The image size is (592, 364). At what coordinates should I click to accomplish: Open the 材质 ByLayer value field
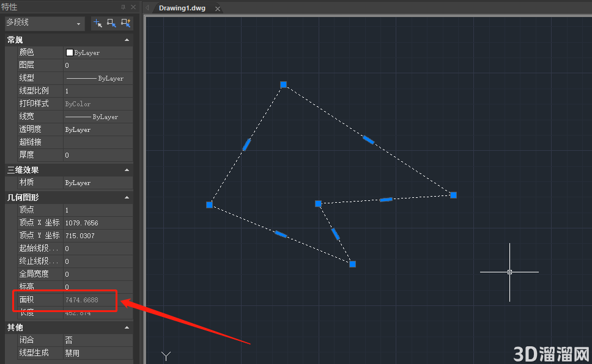[x=98, y=183]
